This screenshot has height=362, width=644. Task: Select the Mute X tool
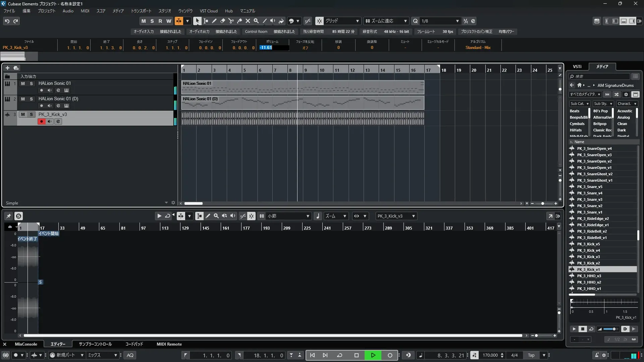point(248,21)
